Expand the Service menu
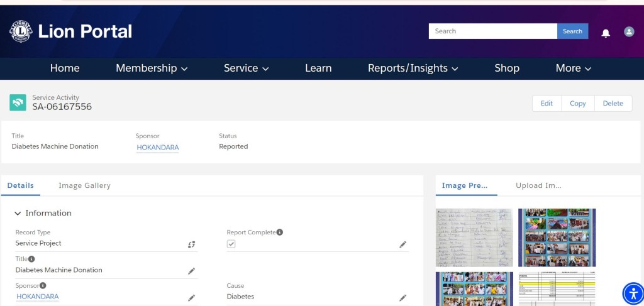This screenshot has width=644, height=306. pyautogui.click(x=246, y=68)
